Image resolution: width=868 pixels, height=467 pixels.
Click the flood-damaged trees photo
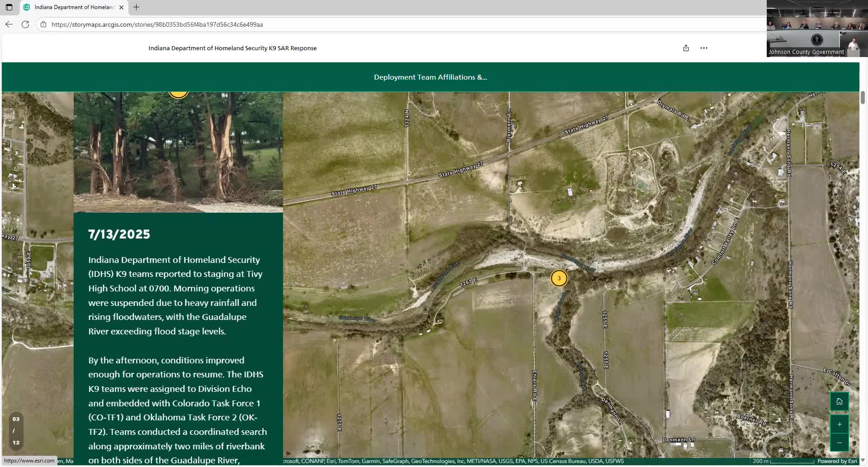[x=178, y=152]
